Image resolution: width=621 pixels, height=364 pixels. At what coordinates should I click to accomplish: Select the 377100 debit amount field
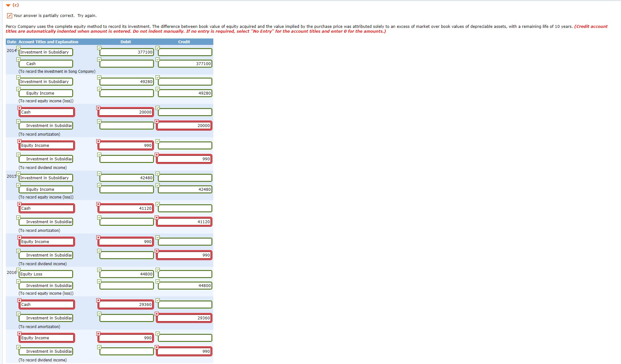click(x=126, y=52)
